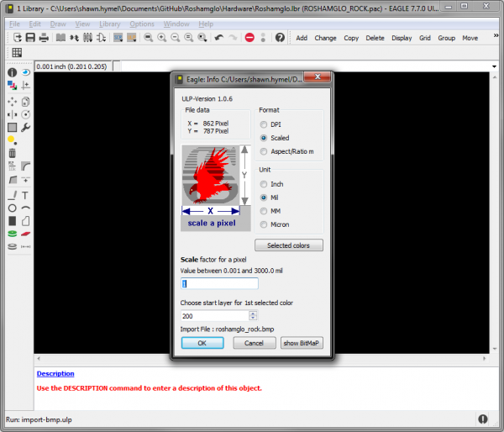Select the Copy tool in left palette
504x432 pixels.
tap(26, 102)
